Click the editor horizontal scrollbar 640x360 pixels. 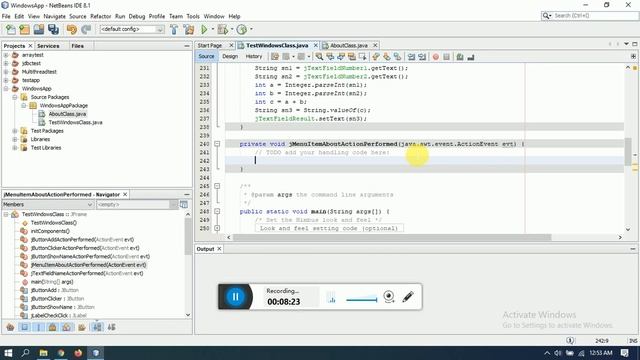(x=392, y=237)
